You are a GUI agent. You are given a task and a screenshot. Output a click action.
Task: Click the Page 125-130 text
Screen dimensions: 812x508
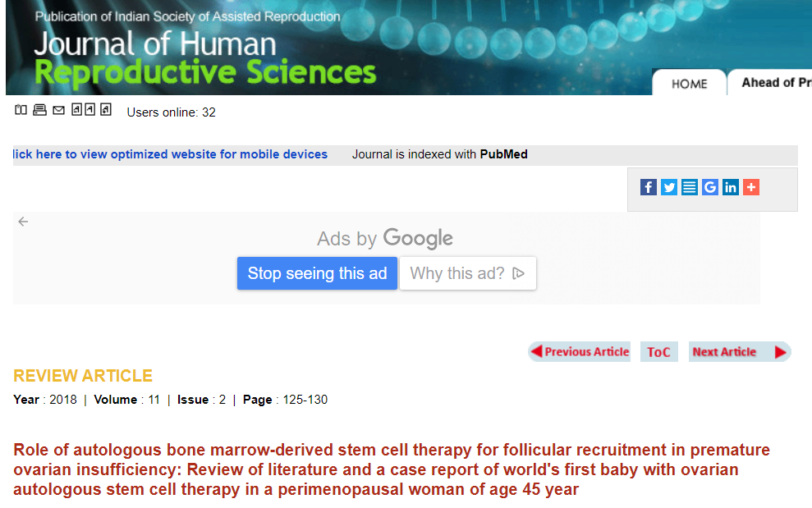[x=286, y=400]
